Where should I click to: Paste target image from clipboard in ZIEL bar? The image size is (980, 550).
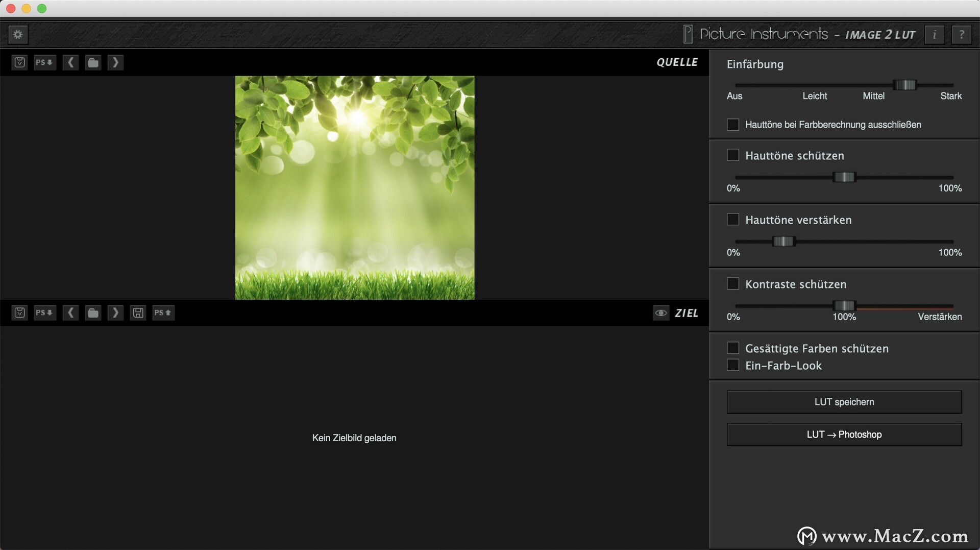[x=19, y=313]
